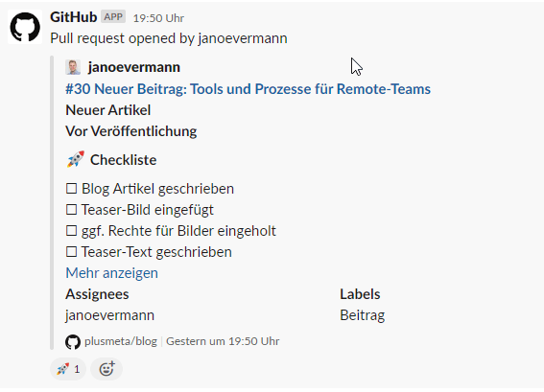Check the Rechte für Bilder eingeholt box
This screenshot has height=392, width=544.
(x=71, y=231)
